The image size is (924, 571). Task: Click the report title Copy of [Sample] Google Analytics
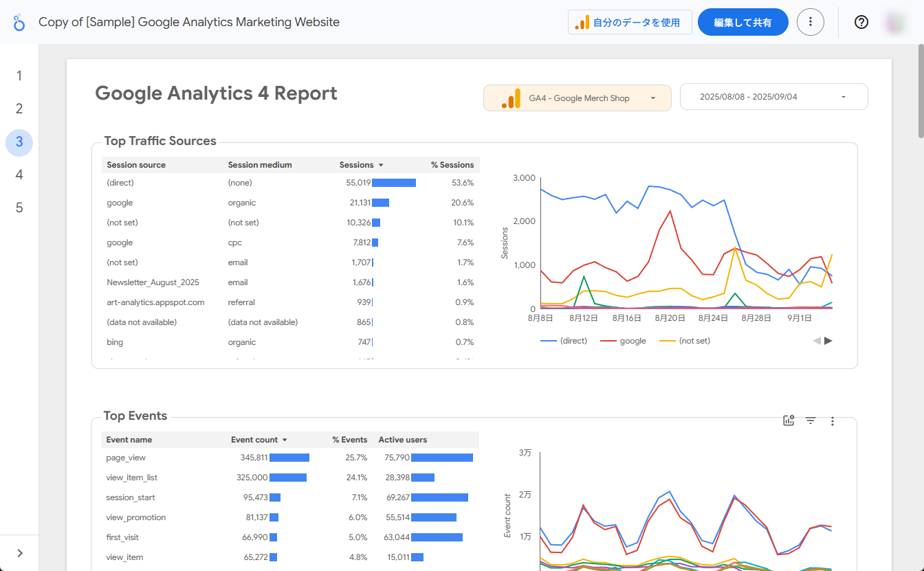pyautogui.click(x=189, y=22)
